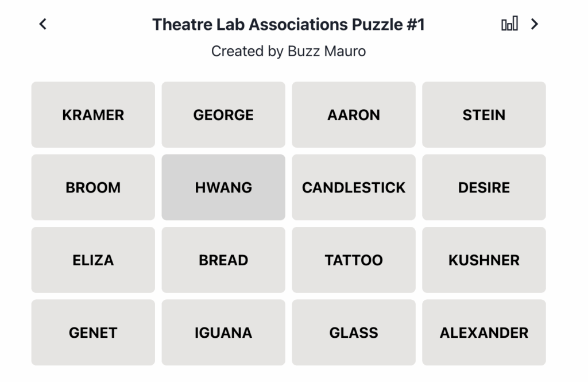Click the GLASS word tile
Image resolution: width=588 pixels, height=382 pixels.
pyautogui.click(x=354, y=333)
